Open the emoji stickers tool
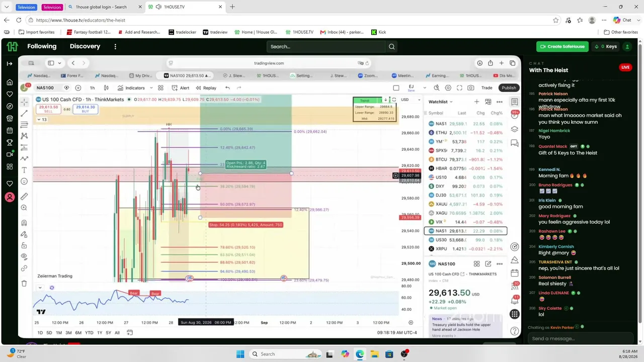644x362 pixels. click(24, 182)
